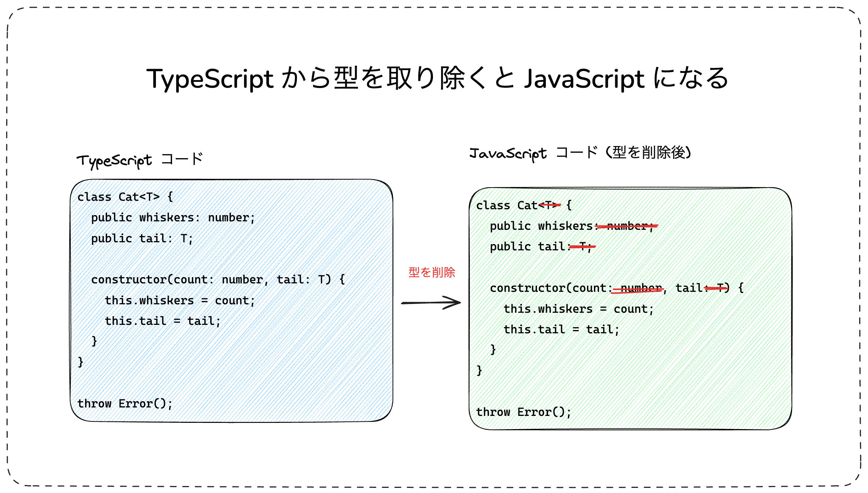The image size is (868, 493).
Task: Click 'throw Error();' in the blue box
Action: click(x=125, y=404)
